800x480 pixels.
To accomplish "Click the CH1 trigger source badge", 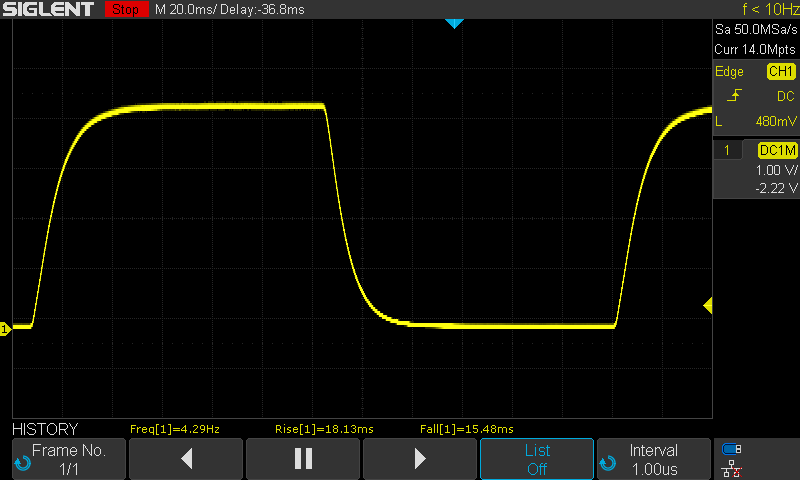I will tap(781, 71).
